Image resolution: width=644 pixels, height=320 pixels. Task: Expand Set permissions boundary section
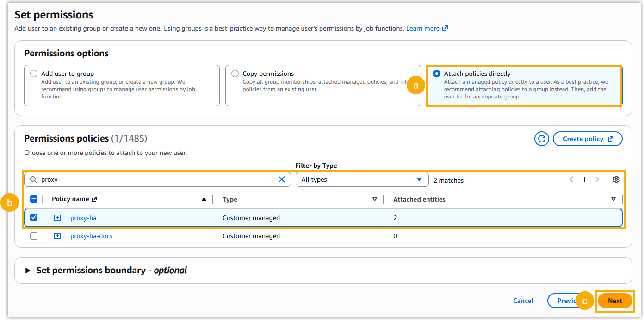28,271
